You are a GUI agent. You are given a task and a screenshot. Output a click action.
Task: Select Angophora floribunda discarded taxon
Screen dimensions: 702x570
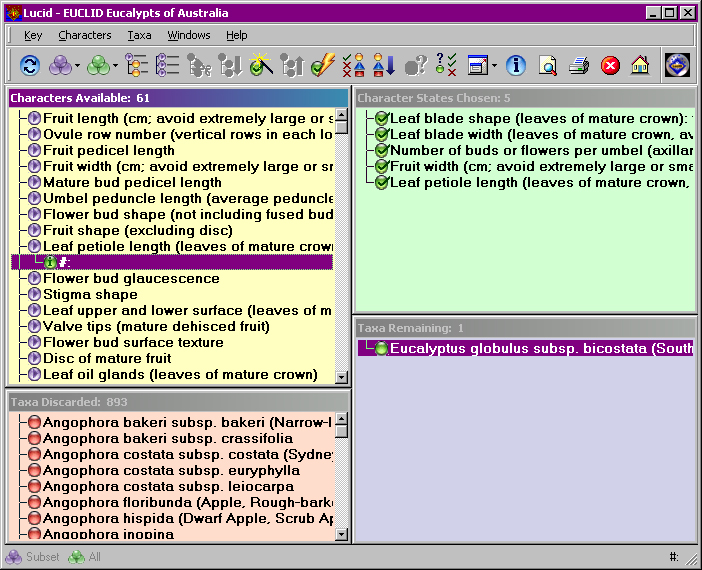(188, 502)
